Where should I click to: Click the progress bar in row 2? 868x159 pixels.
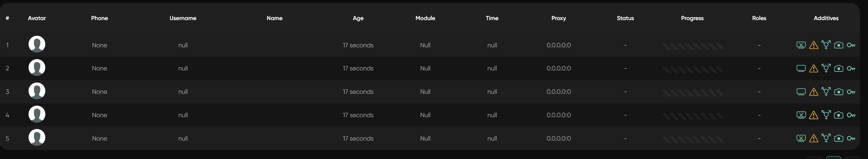click(692, 70)
